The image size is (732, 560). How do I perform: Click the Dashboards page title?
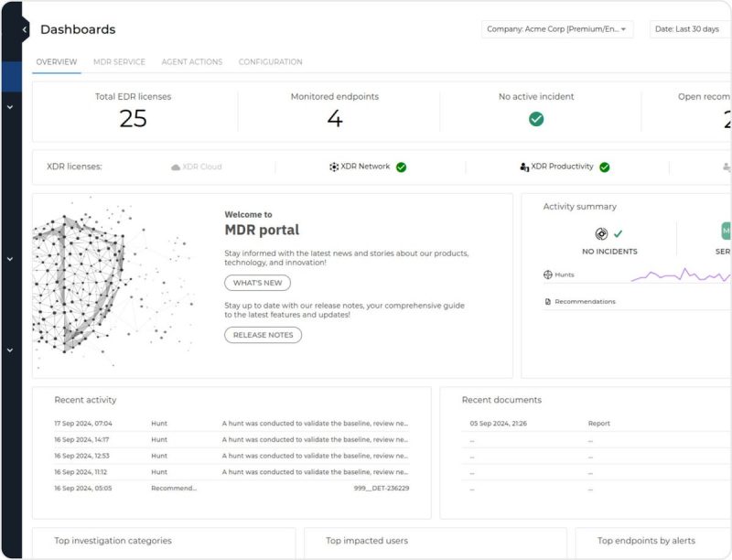coord(78,29)
